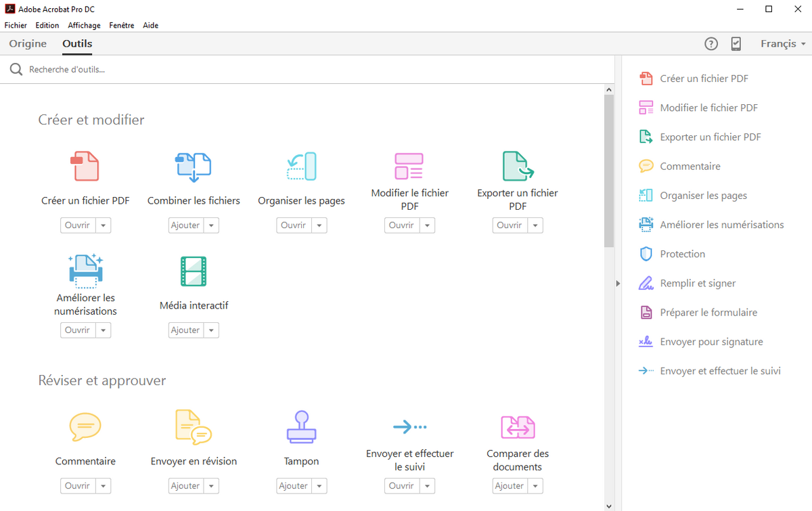Click sidebar text Améliorer les numérisations

point(722,225)
